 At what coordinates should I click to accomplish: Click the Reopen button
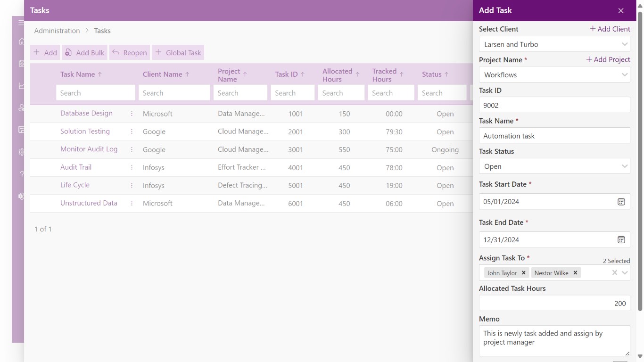tap(130, 52)
